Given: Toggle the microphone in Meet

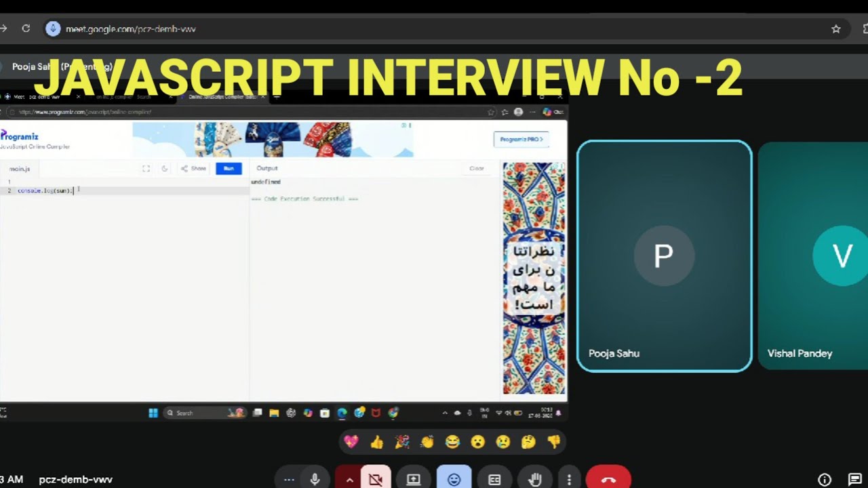Looking at the screenshot, I should (315, 479).
